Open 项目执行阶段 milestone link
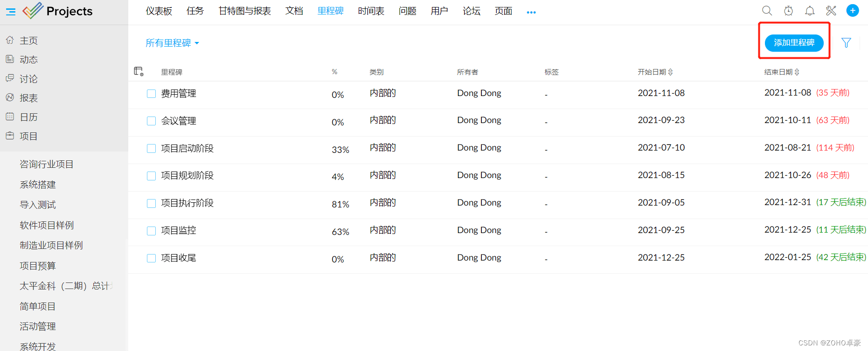This screenshot has width=868, height=351. 187,203
